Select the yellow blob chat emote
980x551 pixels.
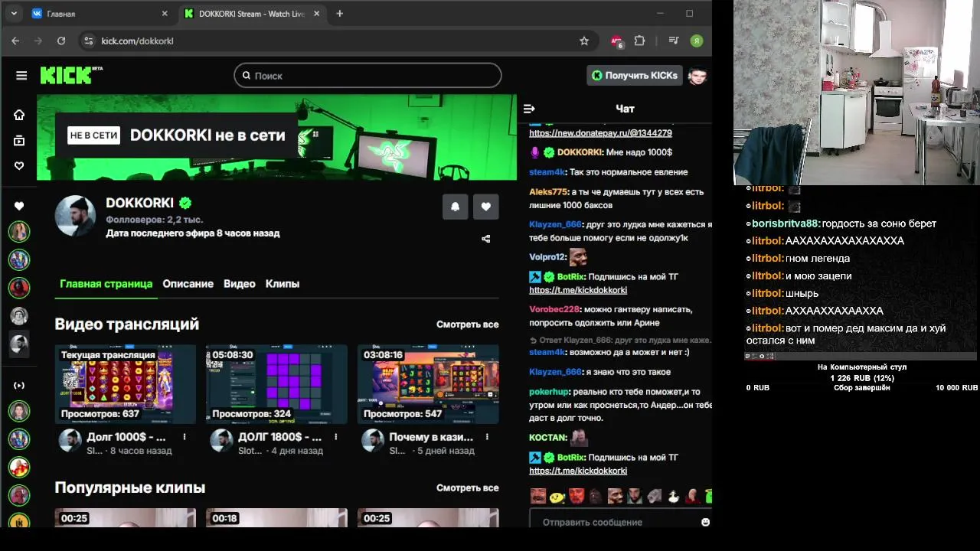tap(557, 496)
